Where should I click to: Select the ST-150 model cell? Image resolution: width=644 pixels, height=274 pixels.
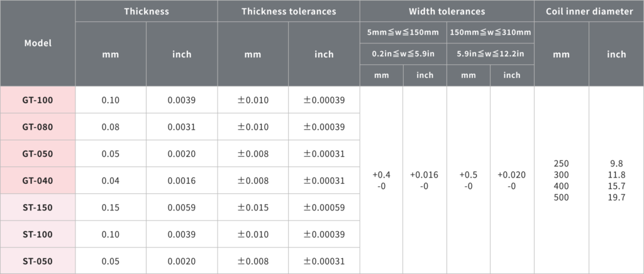pos(38,207)
